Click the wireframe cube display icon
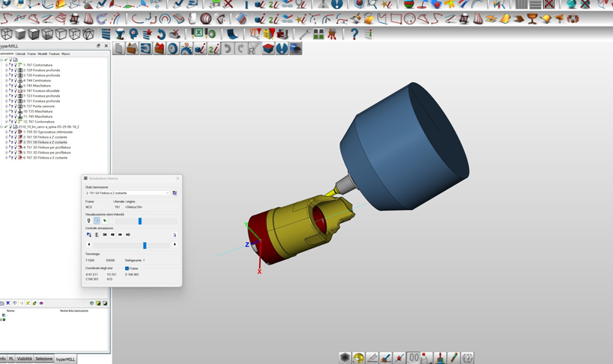613x364 pixels. (8, 34)
